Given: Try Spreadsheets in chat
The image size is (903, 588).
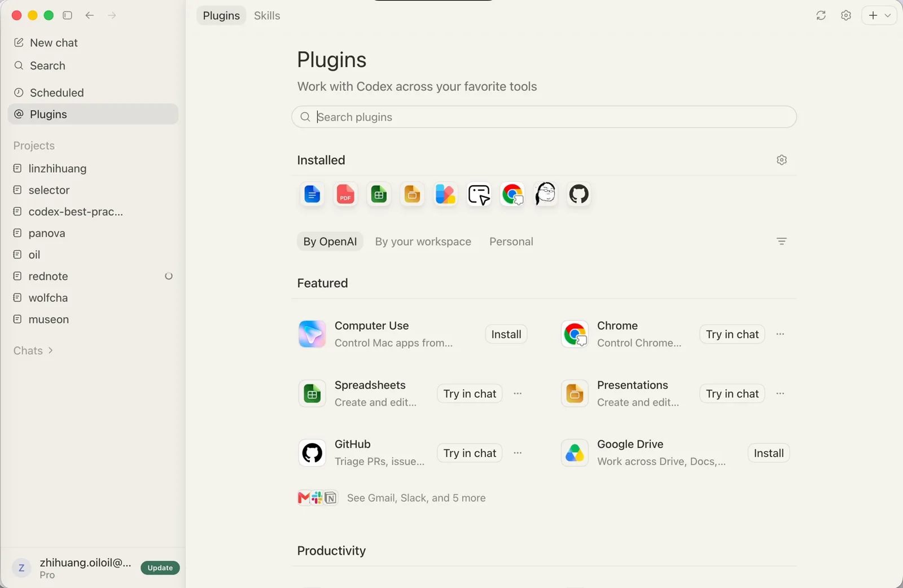Looking at the screenshot, I should tap(470, 393).
